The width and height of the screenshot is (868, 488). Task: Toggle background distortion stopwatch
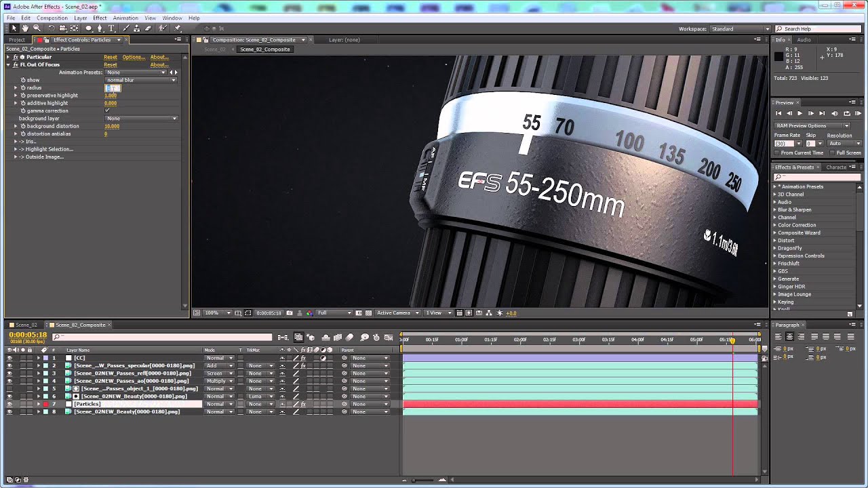22,126
